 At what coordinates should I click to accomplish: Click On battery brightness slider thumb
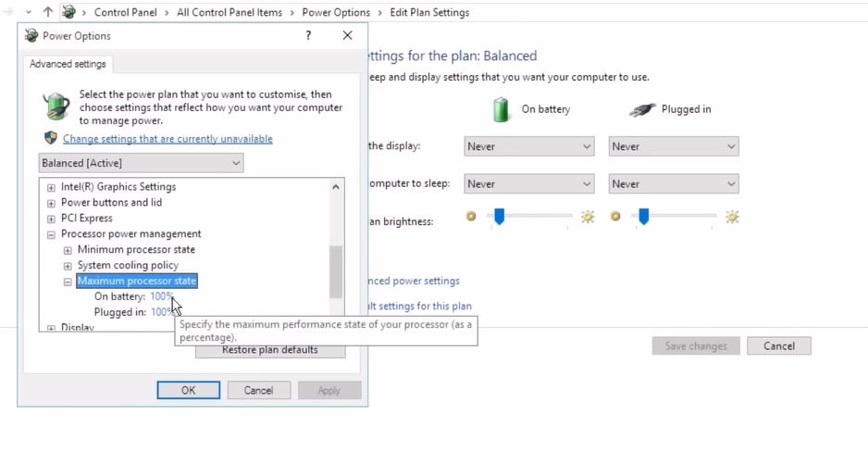click(500, 216)
